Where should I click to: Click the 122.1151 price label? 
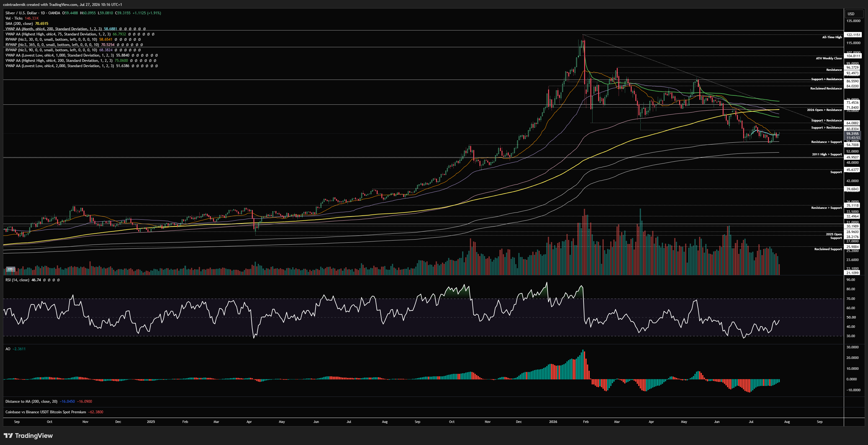pos(852,35)
